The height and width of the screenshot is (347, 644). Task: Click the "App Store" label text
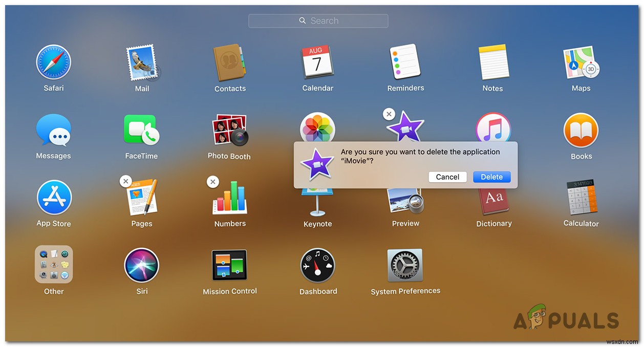(x=54, y=224)
